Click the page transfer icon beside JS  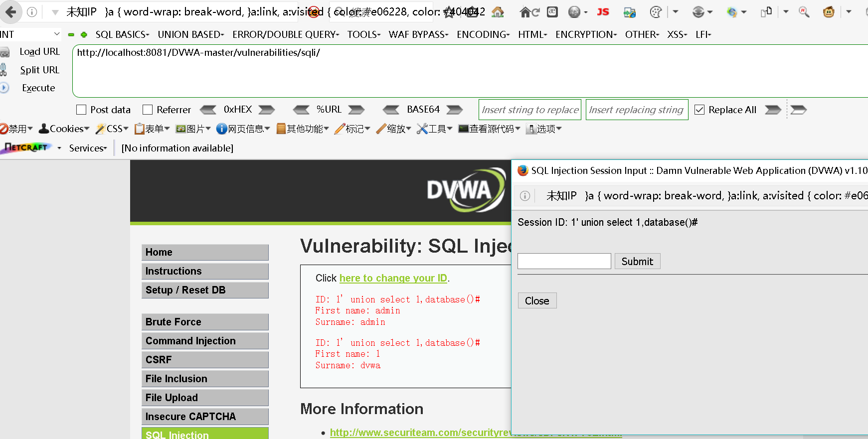tap(630, 12)
